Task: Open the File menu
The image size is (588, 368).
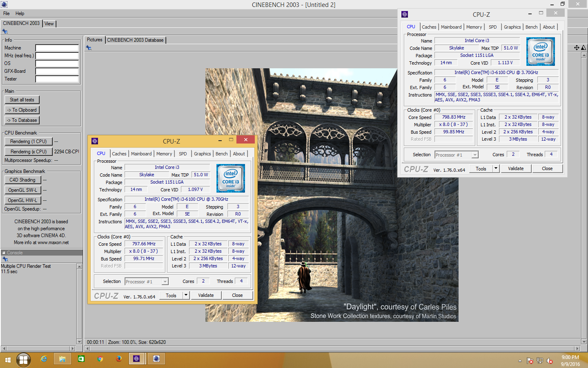Action: coord(7,13)
